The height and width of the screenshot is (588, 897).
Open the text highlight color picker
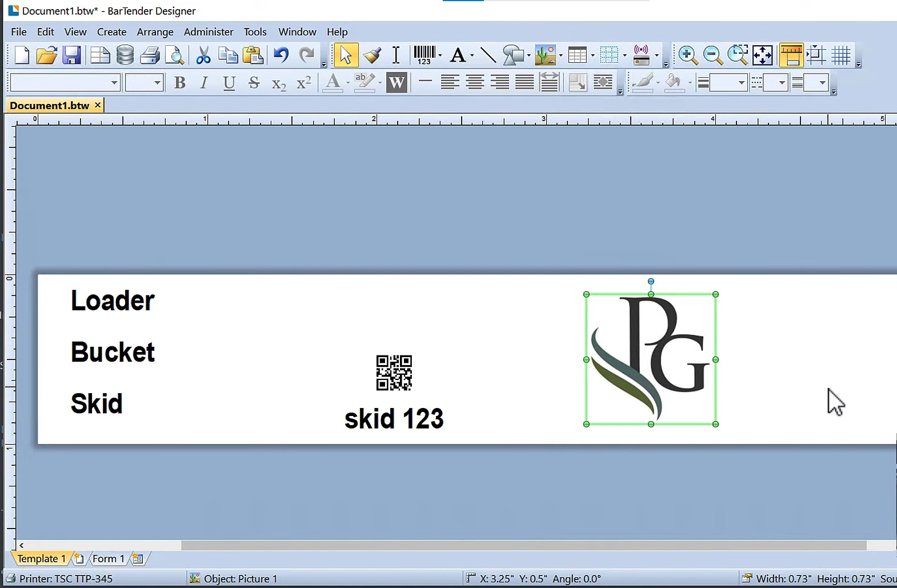point(364,83)
